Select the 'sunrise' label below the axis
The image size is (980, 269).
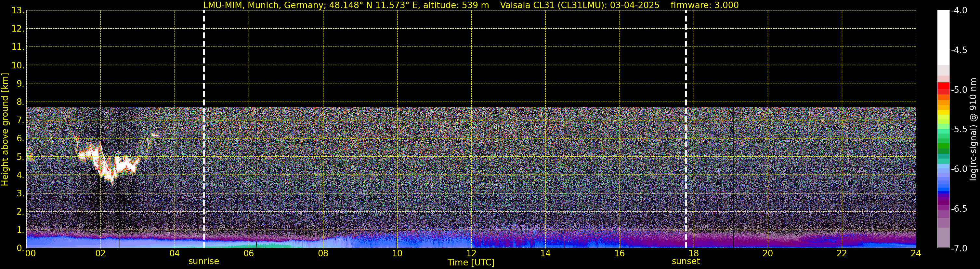pyautogui.click(x=203, y=262)
